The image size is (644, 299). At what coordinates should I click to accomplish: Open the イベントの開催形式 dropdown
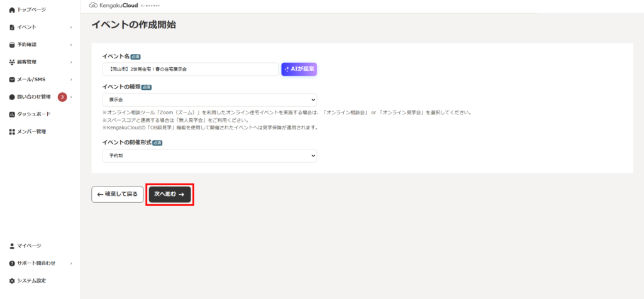(209, 155)
